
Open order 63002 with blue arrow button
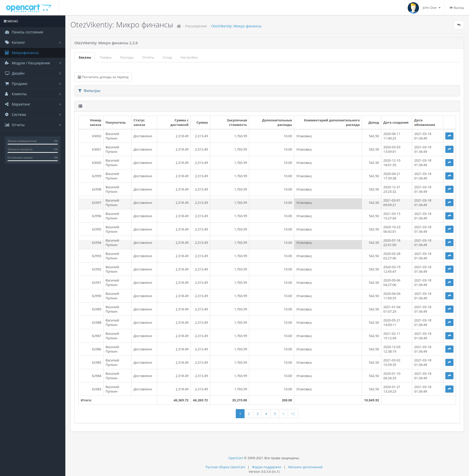(449, 136)
